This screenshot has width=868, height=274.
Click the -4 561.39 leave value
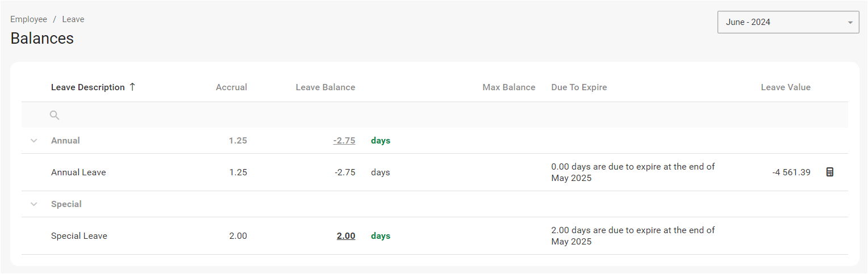791,172
